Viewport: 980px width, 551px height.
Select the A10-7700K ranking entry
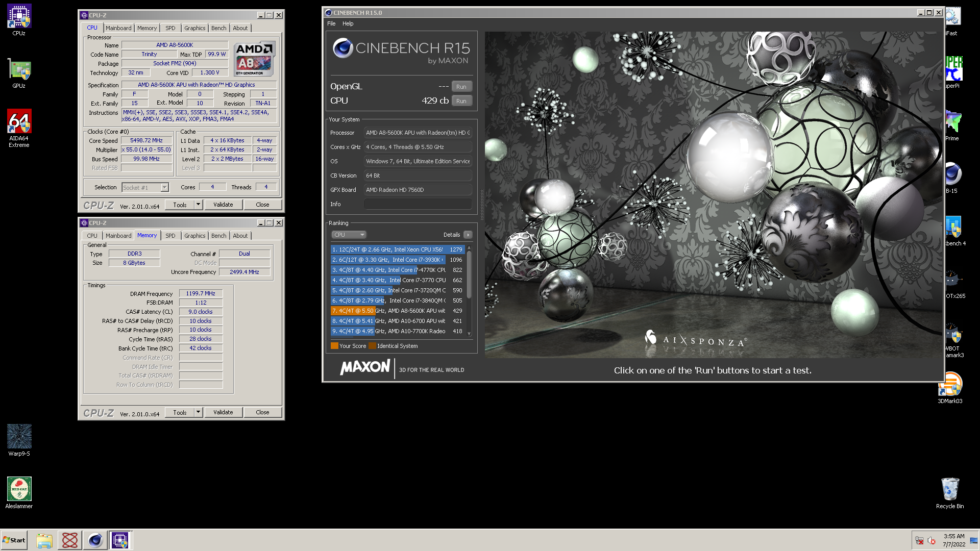[x=397, y=331]
